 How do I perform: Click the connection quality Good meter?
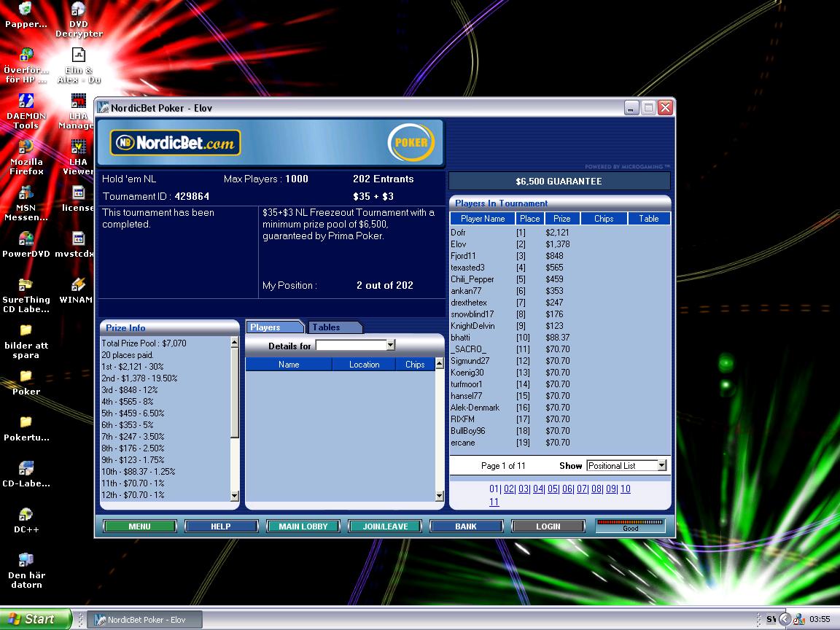tap(631, 526)
